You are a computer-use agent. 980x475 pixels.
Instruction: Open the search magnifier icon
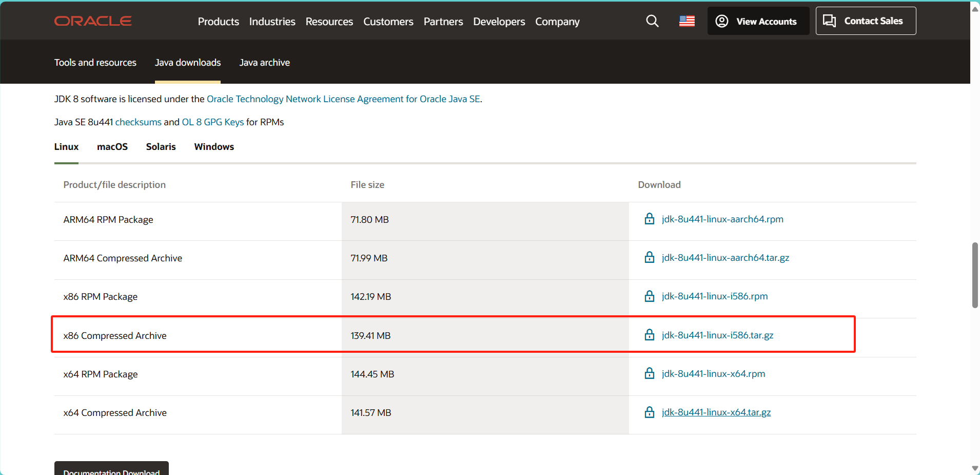(652, 21)
